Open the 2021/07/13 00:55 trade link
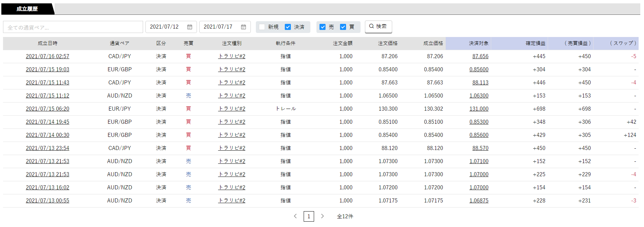This screenshot has width=644, height=227. [47, 200]
